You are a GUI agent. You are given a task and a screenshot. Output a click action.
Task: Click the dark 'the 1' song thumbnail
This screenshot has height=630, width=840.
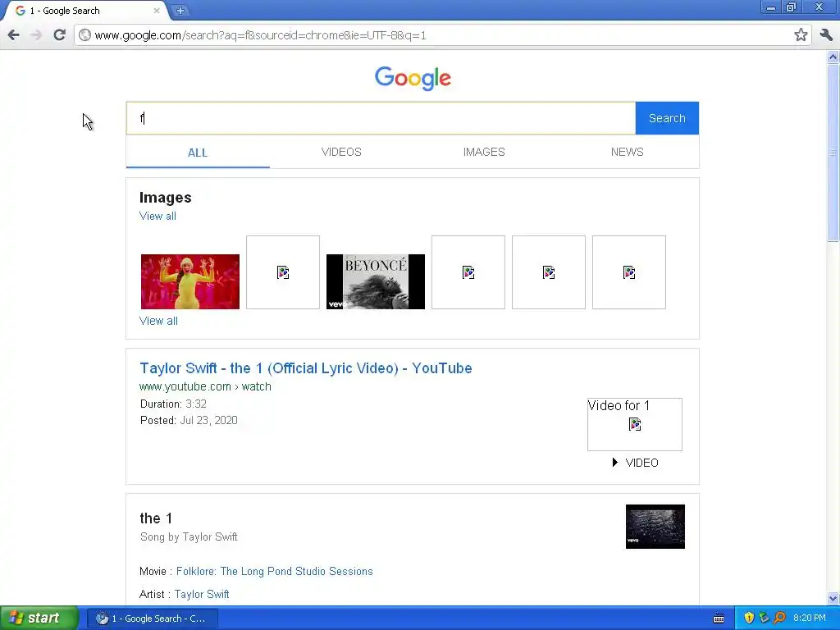pos(655,527)
